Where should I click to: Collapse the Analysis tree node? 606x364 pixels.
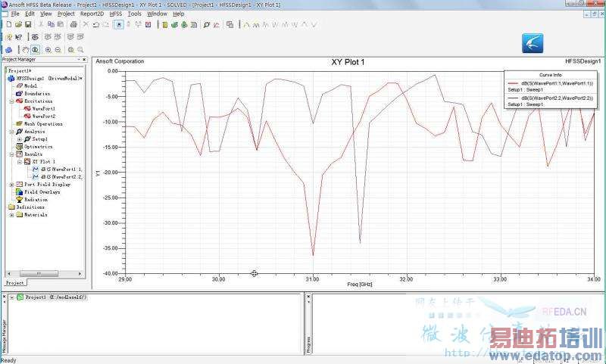11,132
